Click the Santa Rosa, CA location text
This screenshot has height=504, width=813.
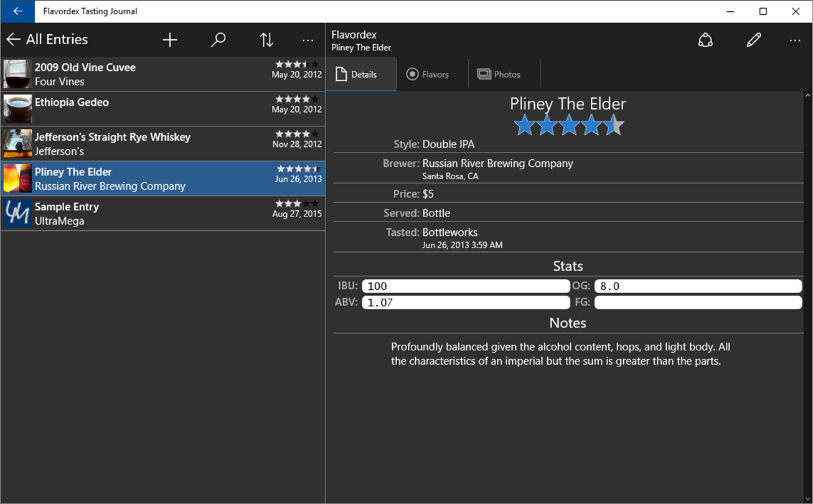coord(450,176)
